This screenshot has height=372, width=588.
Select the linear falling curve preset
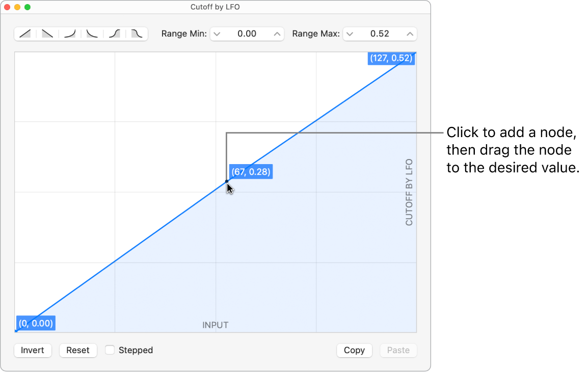pyautogui.click(x=47, y=34)
